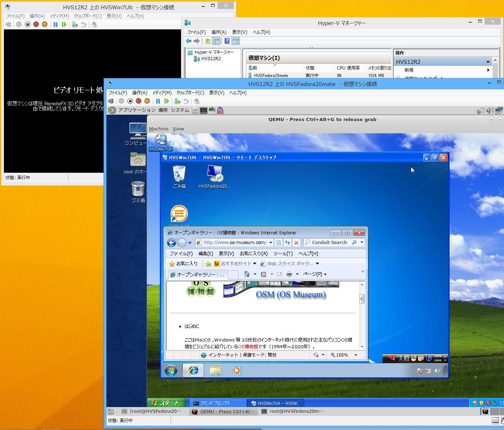This screenshot has width=504, height=430.
Task: Click Back arrow in Hyper-V Manager toolbar
Action: [x=189, y=41]
